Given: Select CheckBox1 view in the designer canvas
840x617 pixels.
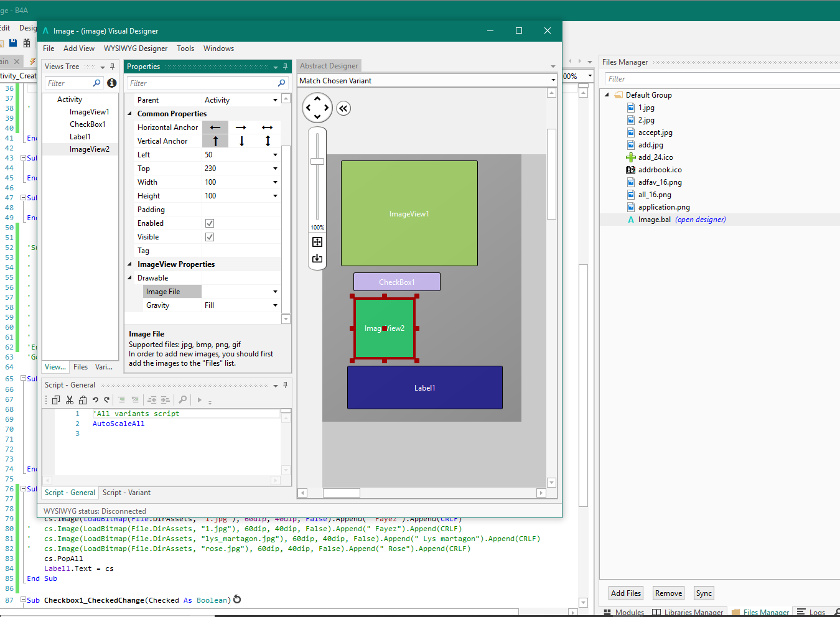Looking at the screenshot, I should 397,282.
